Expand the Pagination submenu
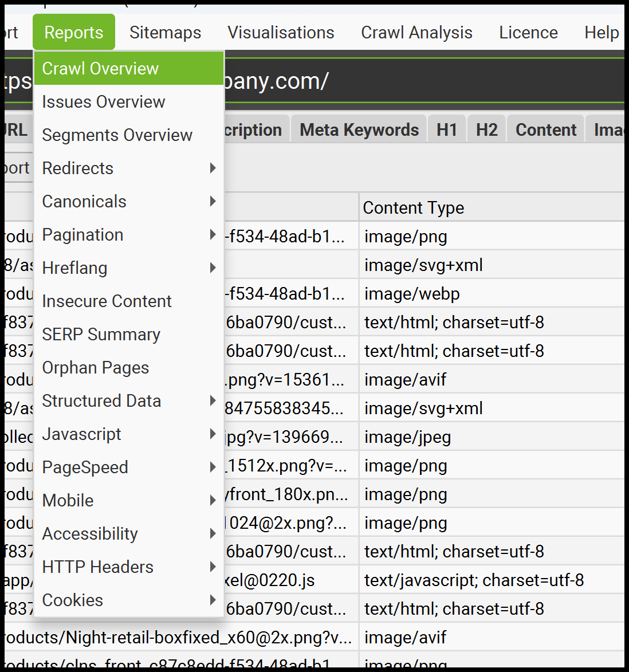Viewport: 629px width, 672px height. [x=129, y=235]
